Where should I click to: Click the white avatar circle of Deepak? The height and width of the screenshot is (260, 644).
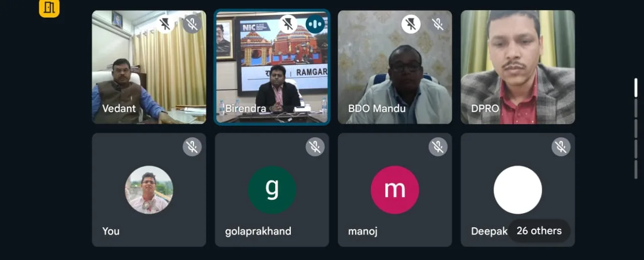tap(518, 190)
